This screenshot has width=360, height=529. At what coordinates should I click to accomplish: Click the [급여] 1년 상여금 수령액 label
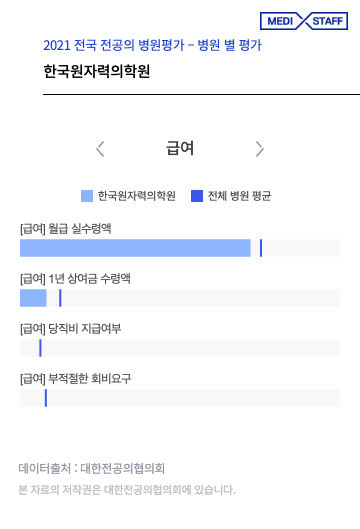coord(75,278)
